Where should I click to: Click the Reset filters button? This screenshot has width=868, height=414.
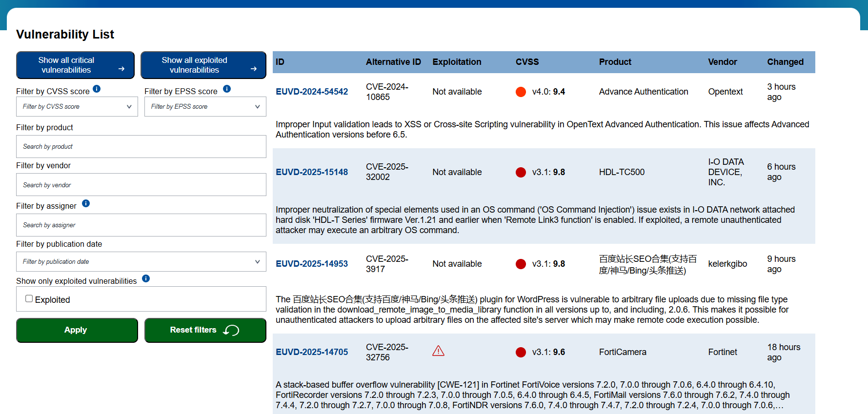[x=205, y=330]
